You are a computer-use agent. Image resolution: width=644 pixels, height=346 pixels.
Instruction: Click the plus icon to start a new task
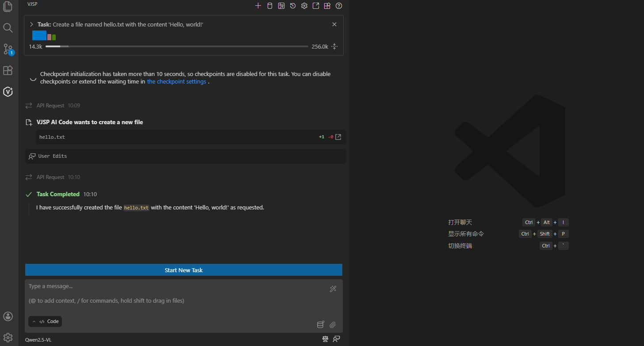tap(258, 6)
